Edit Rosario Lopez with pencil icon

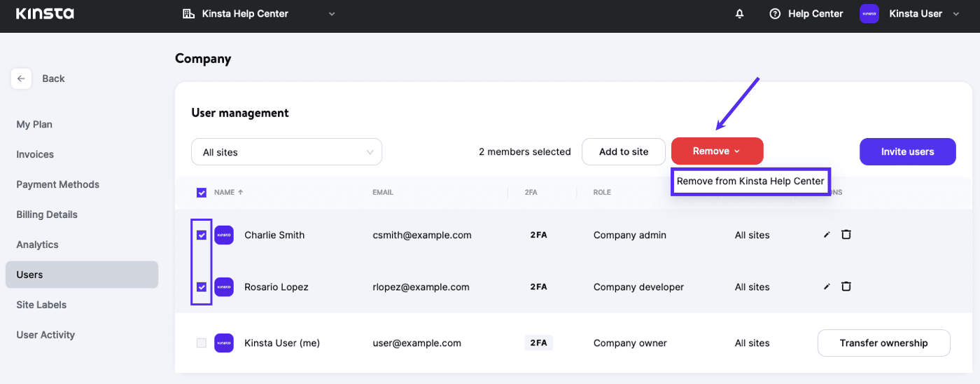pos(827,287)
